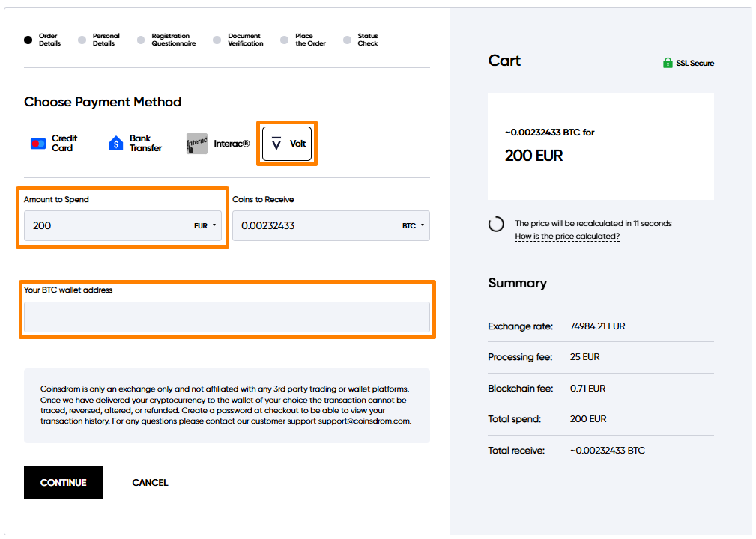Click the 'Exchange rate:' label
The height and width of the screenshot is (539, 756).
(520, 326)
